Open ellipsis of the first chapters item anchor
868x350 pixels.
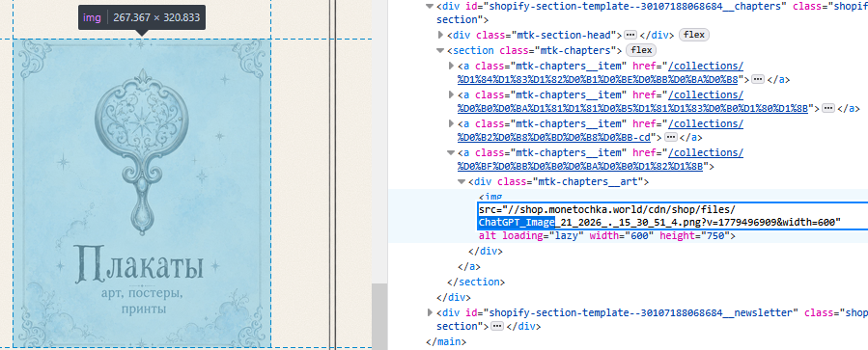758,80
